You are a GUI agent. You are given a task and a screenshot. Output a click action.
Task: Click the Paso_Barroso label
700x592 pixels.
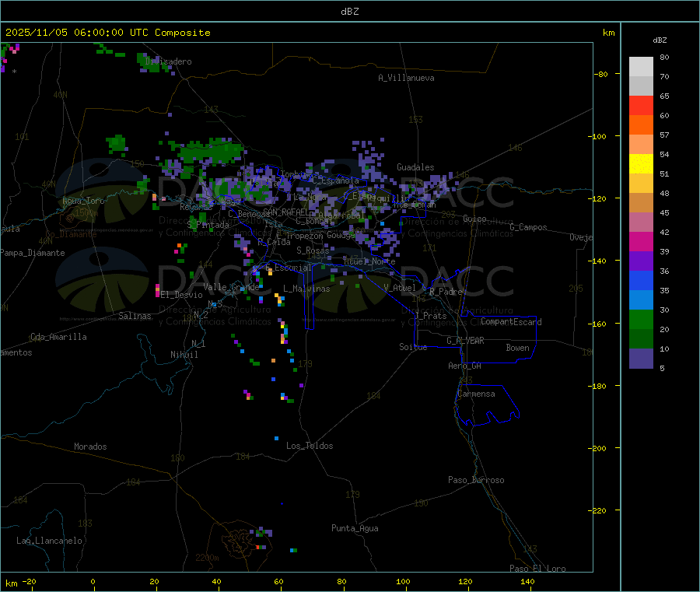point(476,480)
